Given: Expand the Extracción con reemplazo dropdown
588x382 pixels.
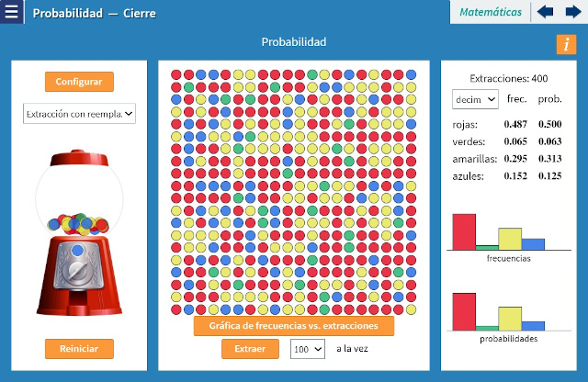Looking at the screenshot, I should point(79,114).
